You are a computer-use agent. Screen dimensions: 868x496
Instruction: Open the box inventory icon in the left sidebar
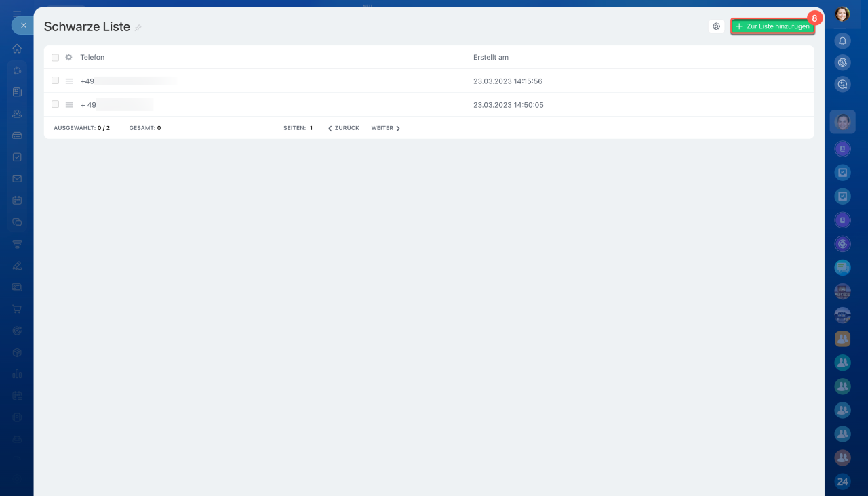[17, 352]
